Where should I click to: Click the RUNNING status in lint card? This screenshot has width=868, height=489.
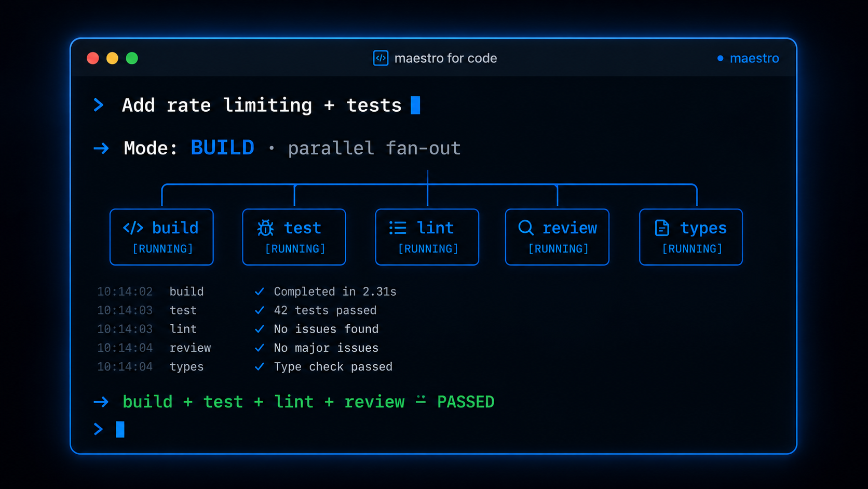[x=428, y=249]
